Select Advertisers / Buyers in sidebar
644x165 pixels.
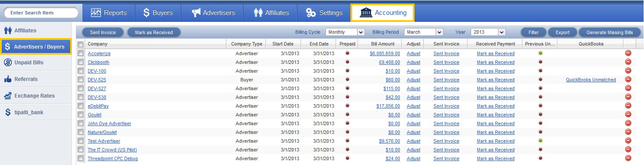pyautogui.click(x=36, y=47)
